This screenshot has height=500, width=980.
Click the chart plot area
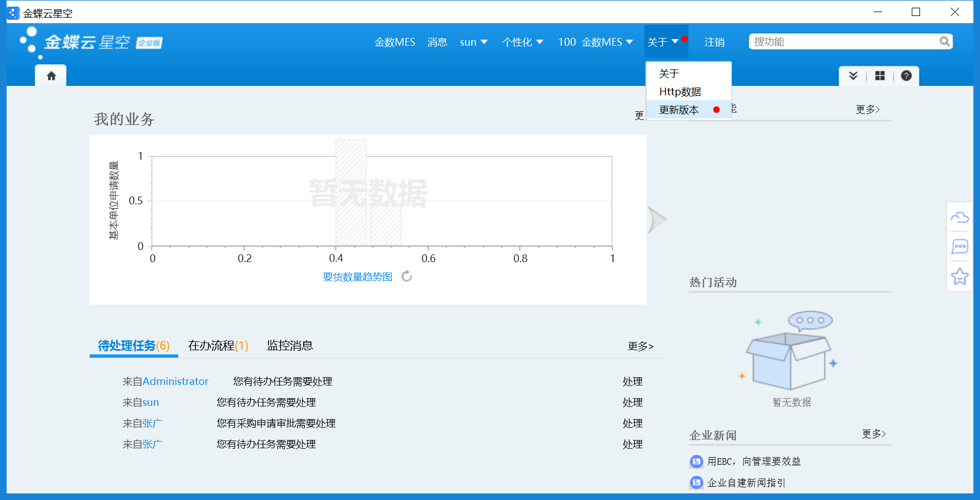[382, 201]
